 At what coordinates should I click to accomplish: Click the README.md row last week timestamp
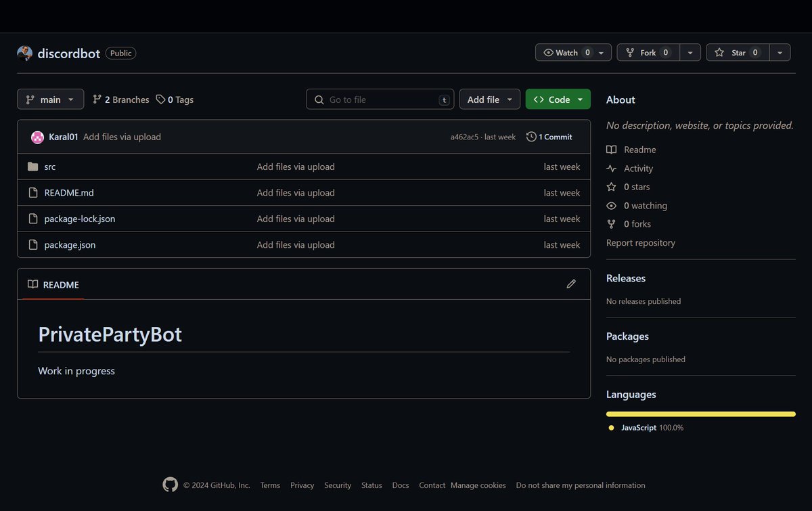pyautogui.click(x=562, y=193)
